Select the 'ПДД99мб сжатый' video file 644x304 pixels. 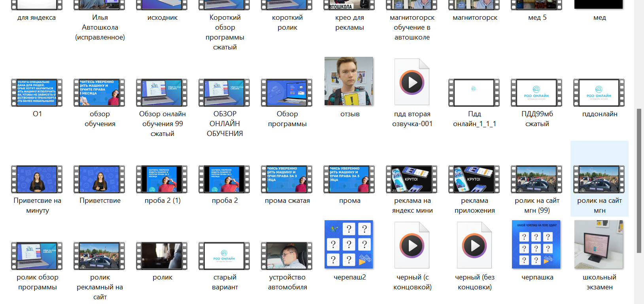click(536, 93)
